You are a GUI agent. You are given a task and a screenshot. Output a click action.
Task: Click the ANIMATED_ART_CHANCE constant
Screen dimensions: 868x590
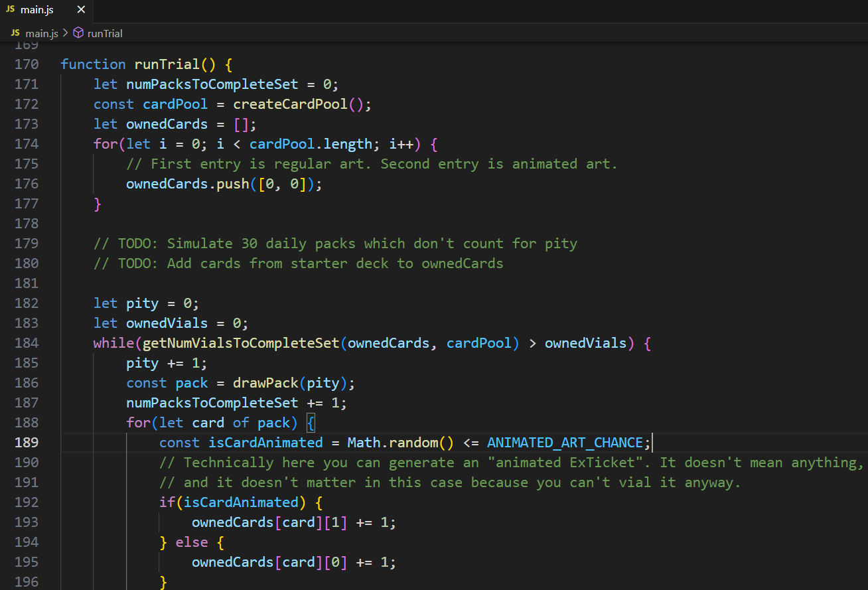point(565,443)
